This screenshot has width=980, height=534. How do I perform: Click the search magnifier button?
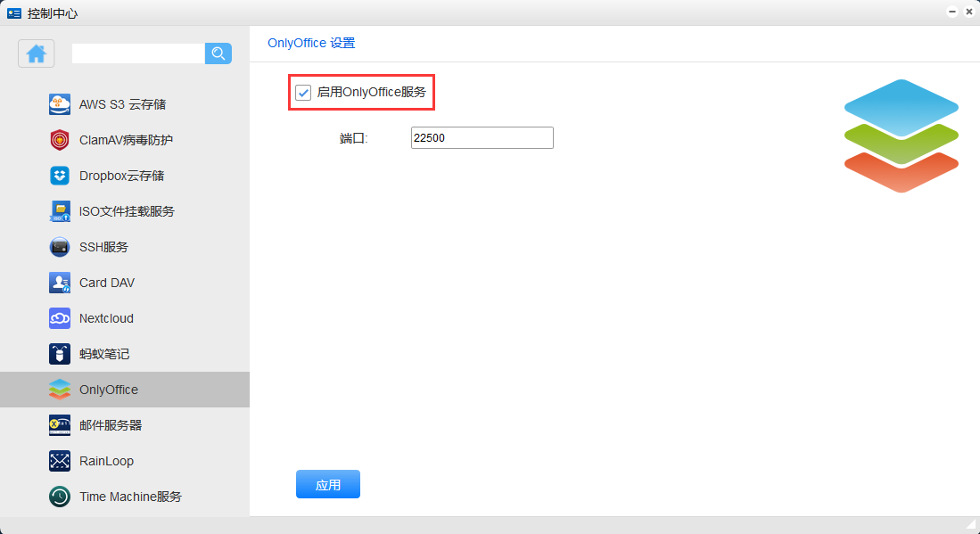click(x=218, y=53)
